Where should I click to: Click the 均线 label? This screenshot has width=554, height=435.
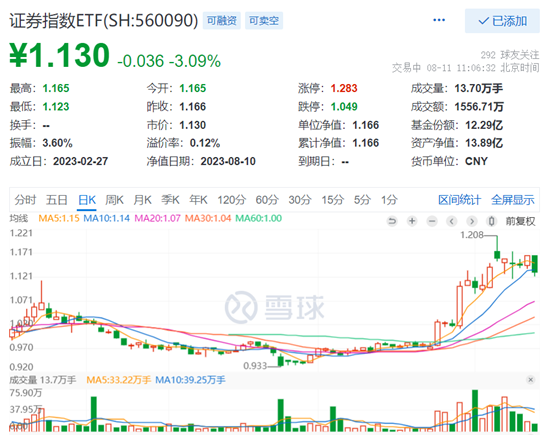tap(19, 218)
